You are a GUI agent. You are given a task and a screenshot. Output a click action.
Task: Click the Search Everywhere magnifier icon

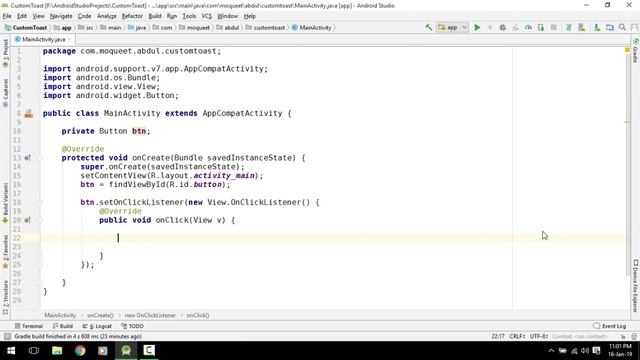(x=622, y=27)
